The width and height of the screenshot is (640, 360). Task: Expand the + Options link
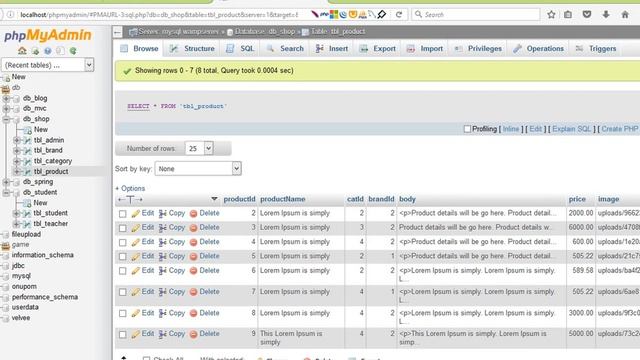coord(130,189)
